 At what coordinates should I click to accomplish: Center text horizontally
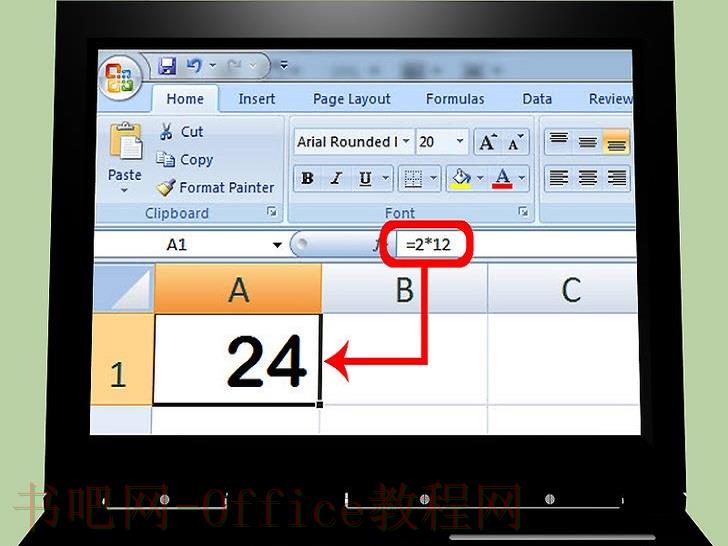(587, 178)
